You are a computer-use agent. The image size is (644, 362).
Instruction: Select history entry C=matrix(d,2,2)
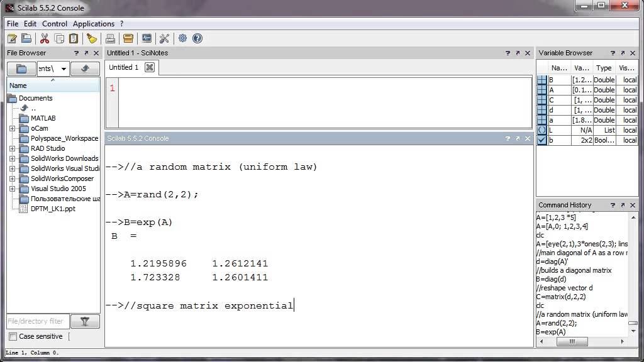pos(560,297)
